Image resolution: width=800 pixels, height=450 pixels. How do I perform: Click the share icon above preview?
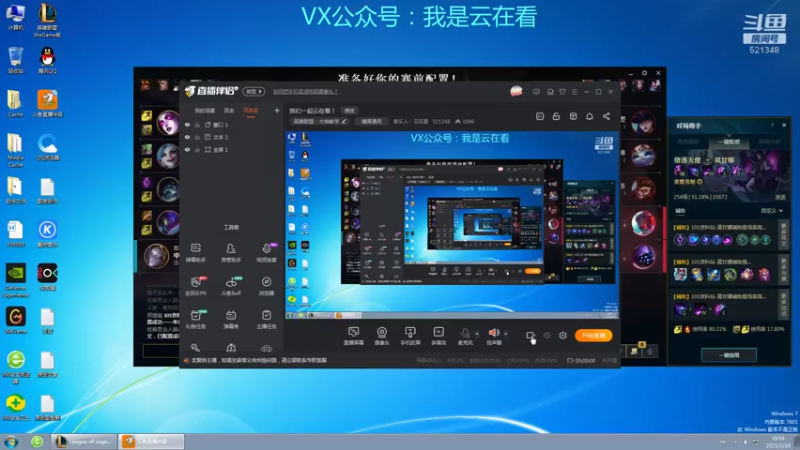point(606,116)
